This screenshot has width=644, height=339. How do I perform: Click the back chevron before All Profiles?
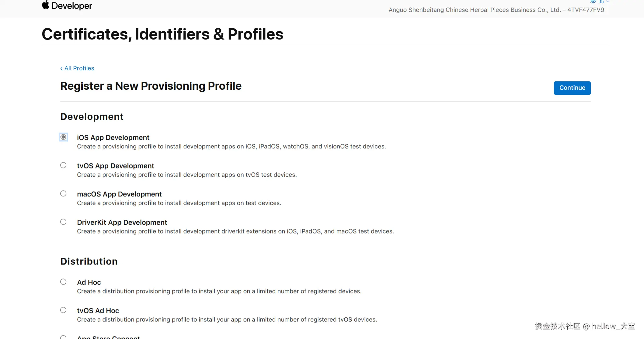61,68
